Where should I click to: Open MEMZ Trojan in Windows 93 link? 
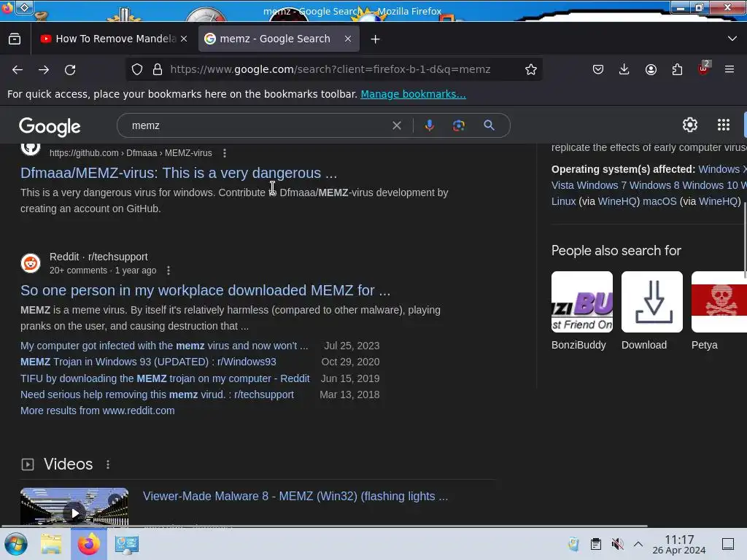click(x=148, y=362)
